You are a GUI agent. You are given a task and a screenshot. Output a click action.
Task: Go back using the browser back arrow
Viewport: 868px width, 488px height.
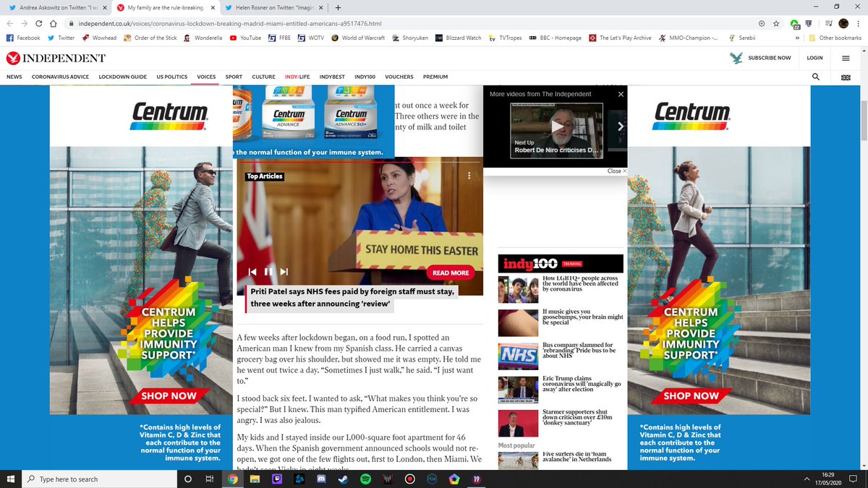[9, 23]
